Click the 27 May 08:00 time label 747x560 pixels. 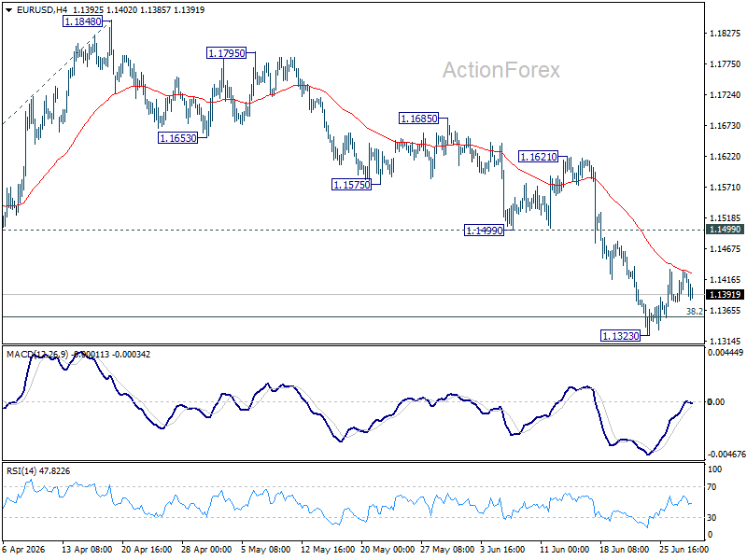[447, 550]
